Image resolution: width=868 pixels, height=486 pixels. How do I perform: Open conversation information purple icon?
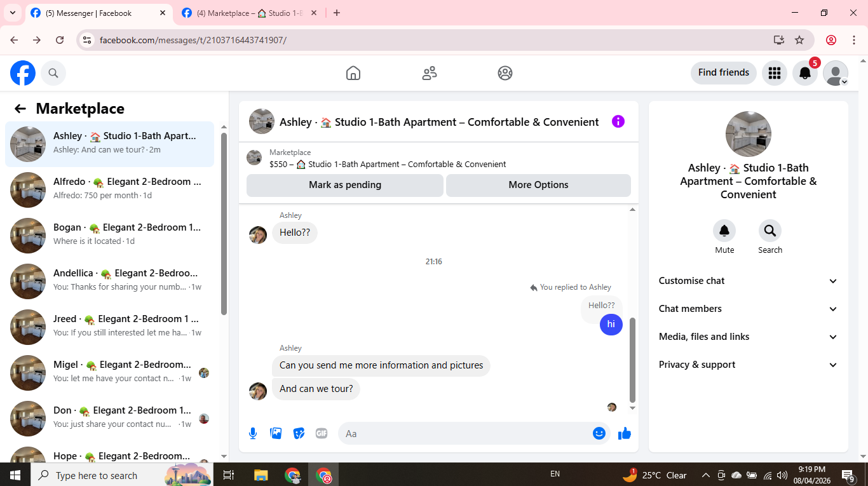click(x=618, y=121)
